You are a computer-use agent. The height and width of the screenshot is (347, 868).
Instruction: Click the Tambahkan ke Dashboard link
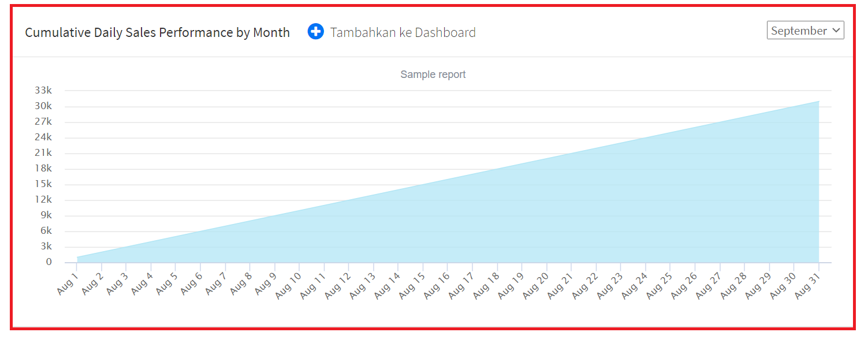[403, 32]
